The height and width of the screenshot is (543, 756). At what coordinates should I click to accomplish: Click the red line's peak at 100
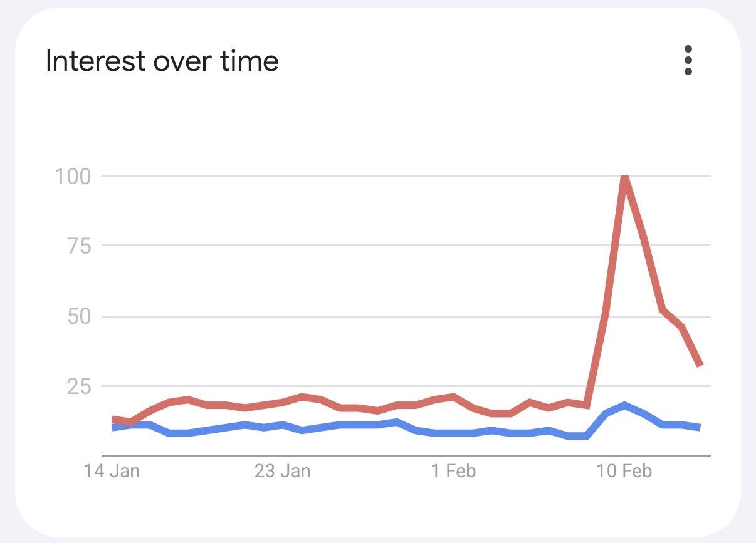coord(624,178)
